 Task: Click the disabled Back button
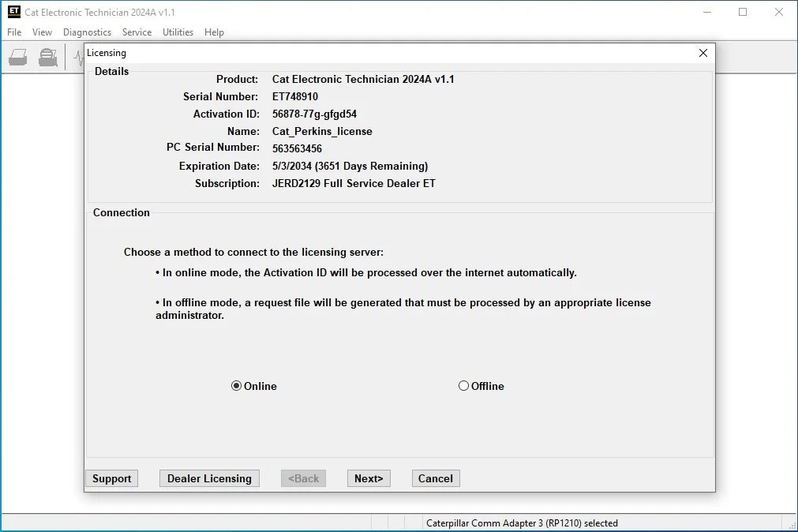tap(303, 478)
